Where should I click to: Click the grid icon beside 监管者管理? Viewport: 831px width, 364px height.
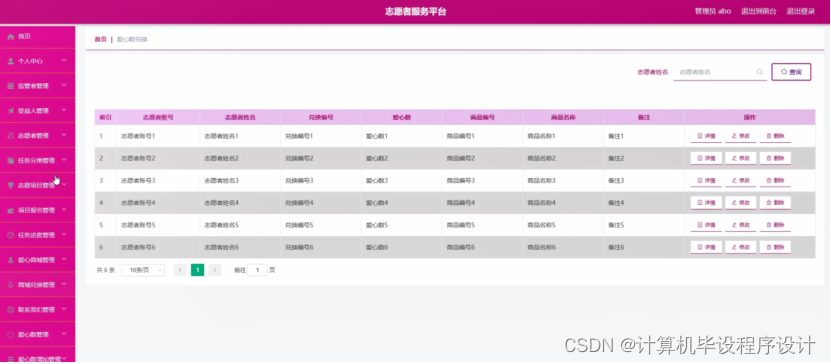tap(11, 86)
